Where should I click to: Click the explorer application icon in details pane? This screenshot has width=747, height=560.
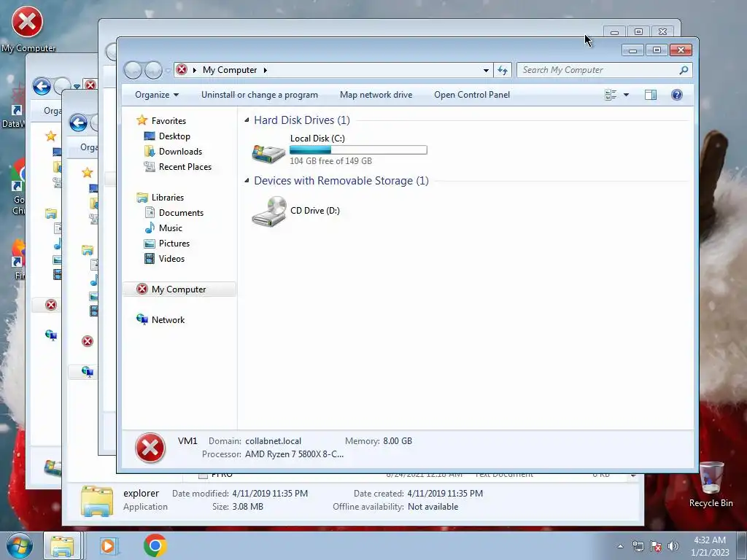(97, 500)
